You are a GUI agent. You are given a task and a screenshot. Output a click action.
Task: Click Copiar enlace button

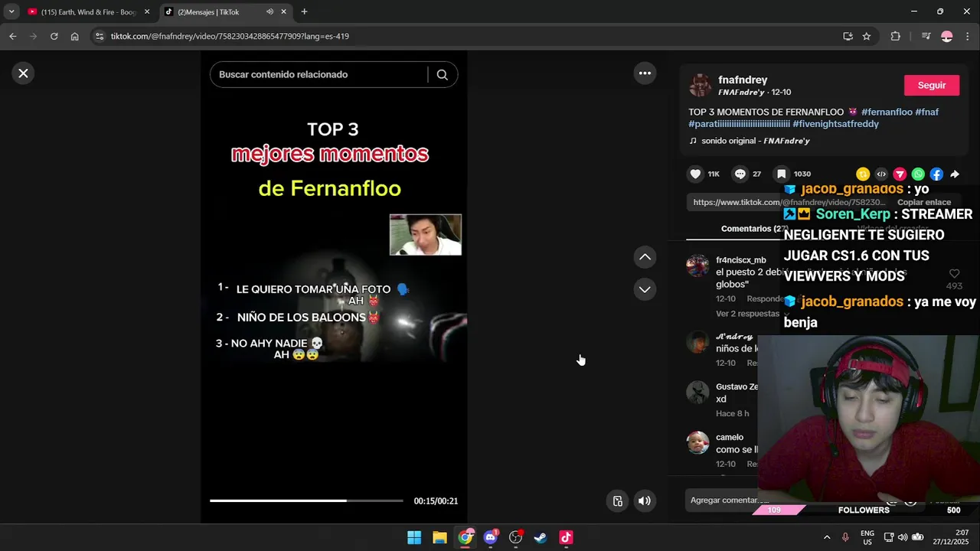pyautogui.click(x=923, y=203)
